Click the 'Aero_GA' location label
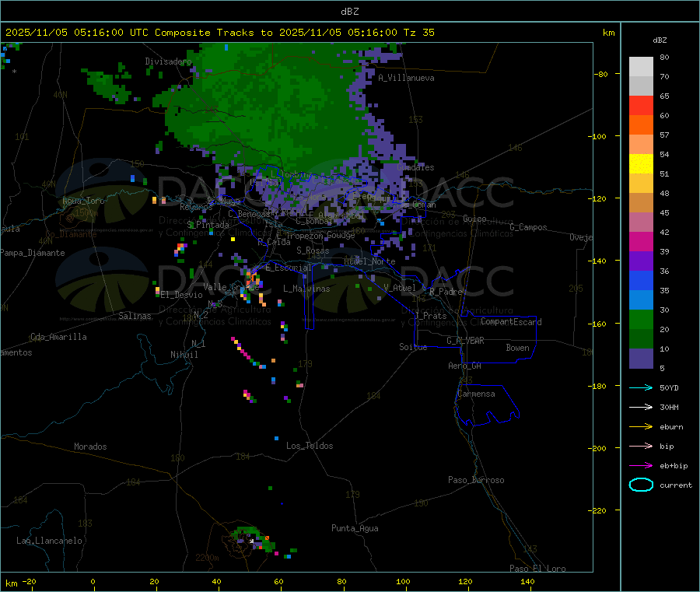Image resolution: width=700 pixels, height=592 pixels. tap(465, 366)
